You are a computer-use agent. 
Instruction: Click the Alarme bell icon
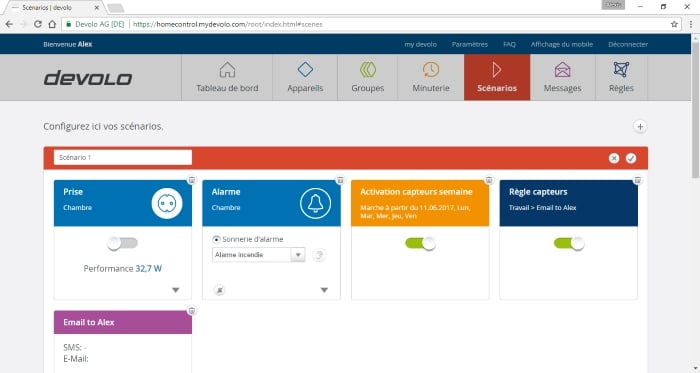pyautogui.click(x=316, y=203)
